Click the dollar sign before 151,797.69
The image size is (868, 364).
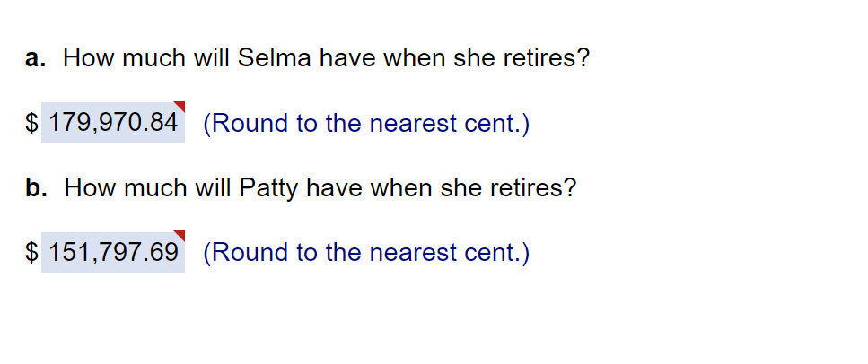click(x=31, y=252)
